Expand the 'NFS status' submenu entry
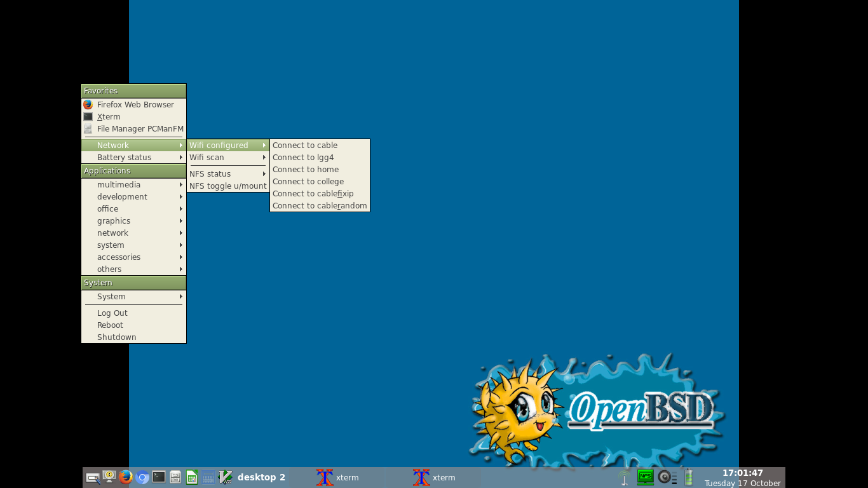 pyautogui.click(x=228, y=174)
